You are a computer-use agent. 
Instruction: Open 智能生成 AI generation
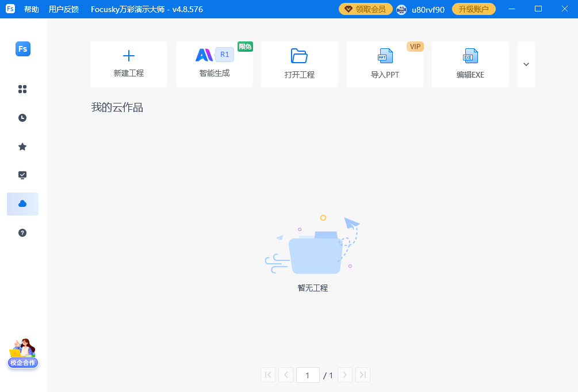pyautogui.click(x=214, y=64)
